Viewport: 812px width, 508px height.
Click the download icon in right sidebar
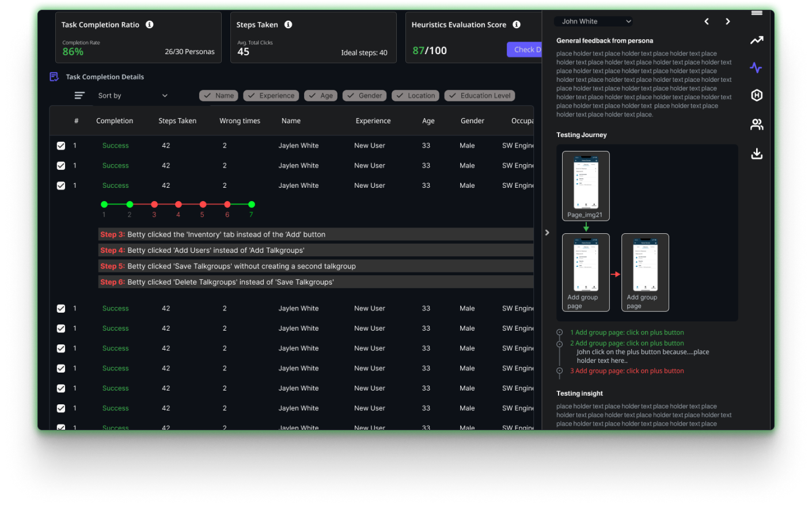[x=757, y=154]
